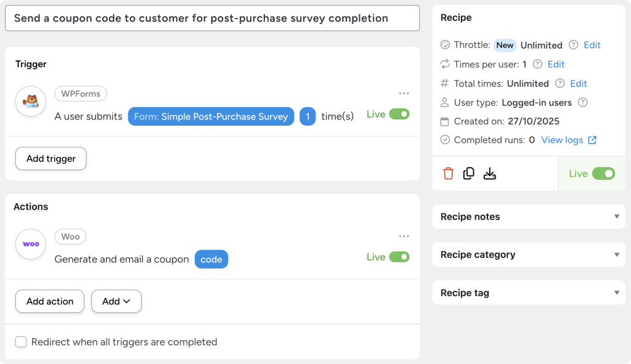This screenshot has width=631, height=364.
Task: Click the Add trigger button
Action: 50,158
